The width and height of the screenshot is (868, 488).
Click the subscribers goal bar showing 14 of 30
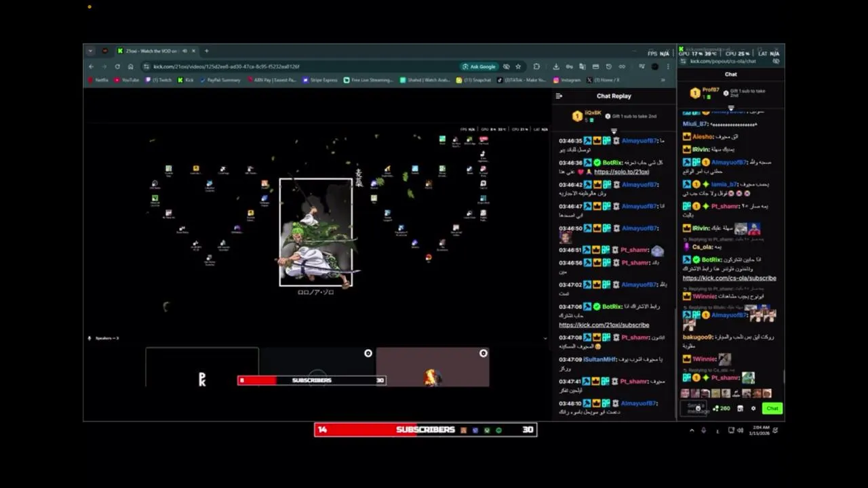coord(426,430)
